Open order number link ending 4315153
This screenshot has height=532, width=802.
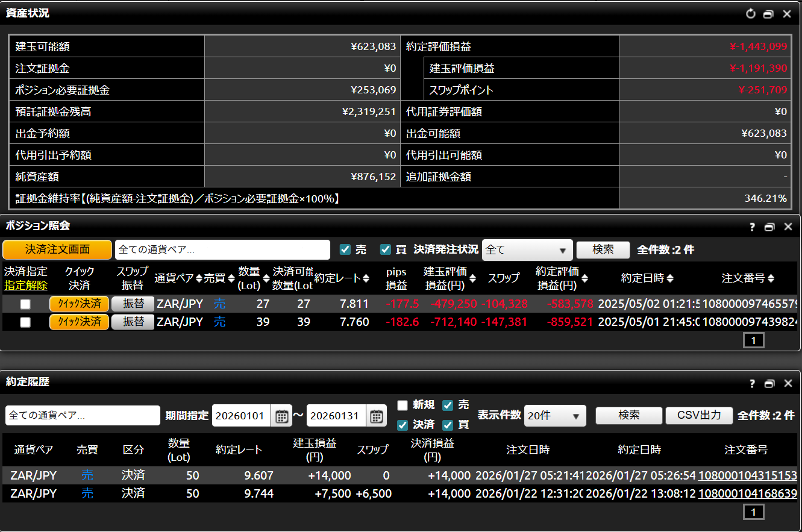(747, 476)
